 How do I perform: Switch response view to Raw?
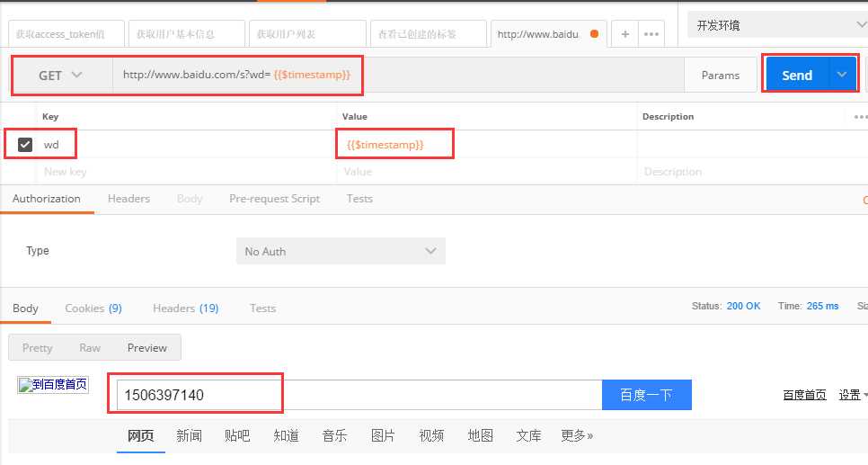pos(90,347)
